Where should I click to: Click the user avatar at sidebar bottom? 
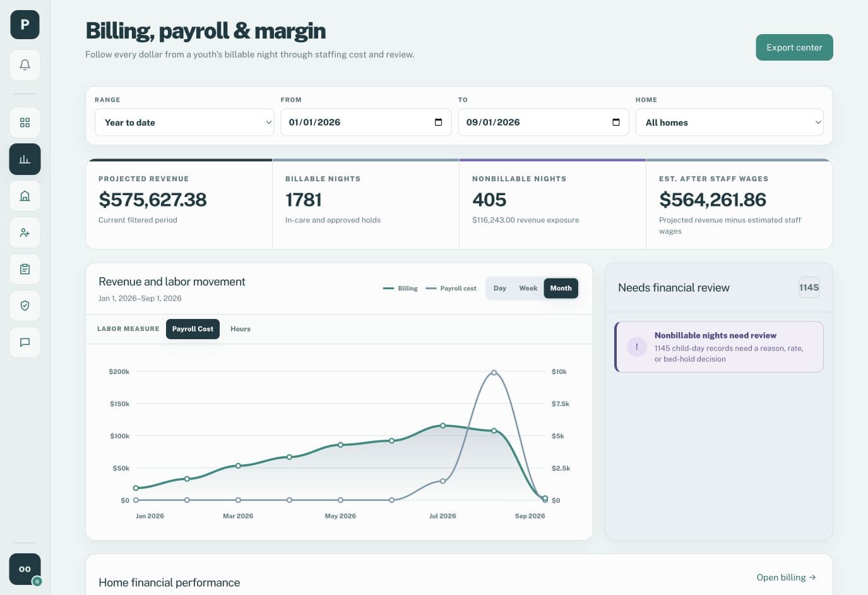(25, 569)
